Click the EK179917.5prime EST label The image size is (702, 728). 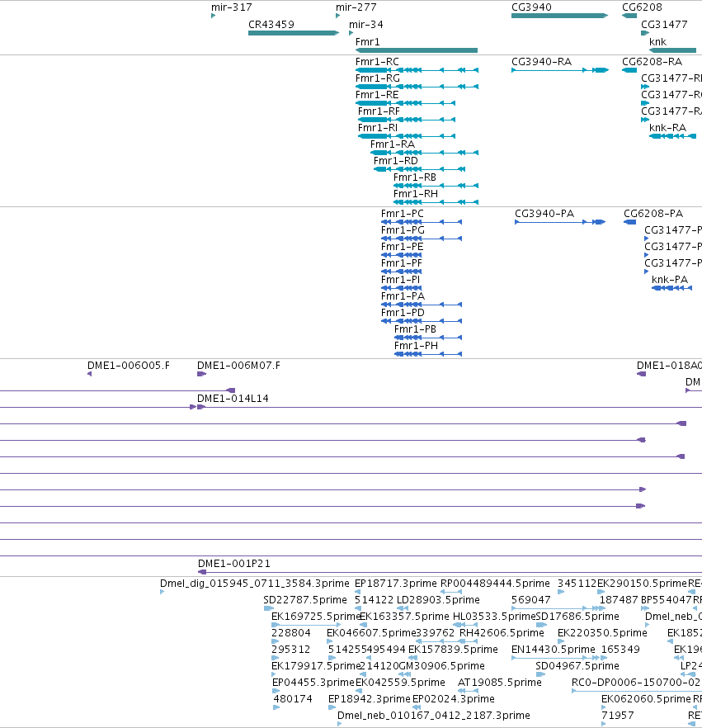[x=316, y=666]
